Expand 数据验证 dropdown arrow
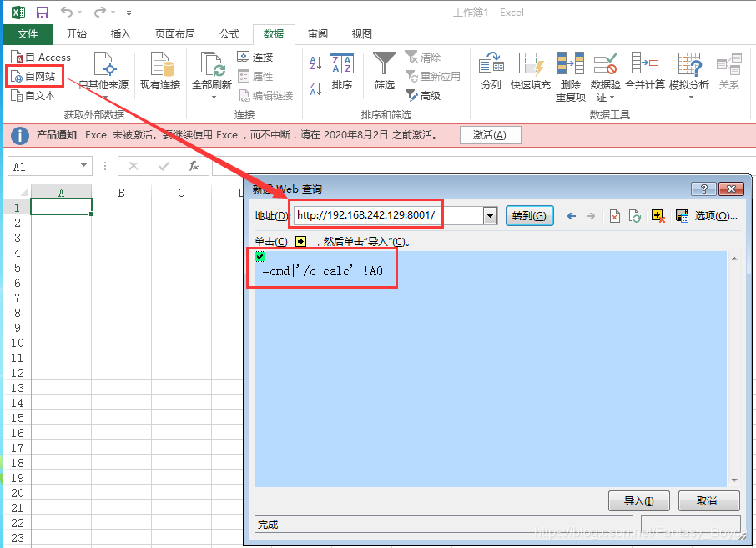756x548 pixels. coord(612,98)
